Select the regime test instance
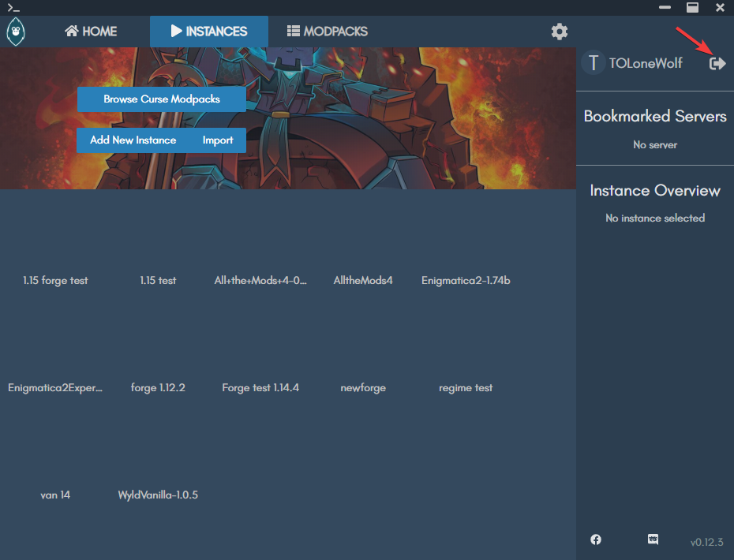Viewport: 734px width, 560px height. pyautogui.click(x=466, y=388)
